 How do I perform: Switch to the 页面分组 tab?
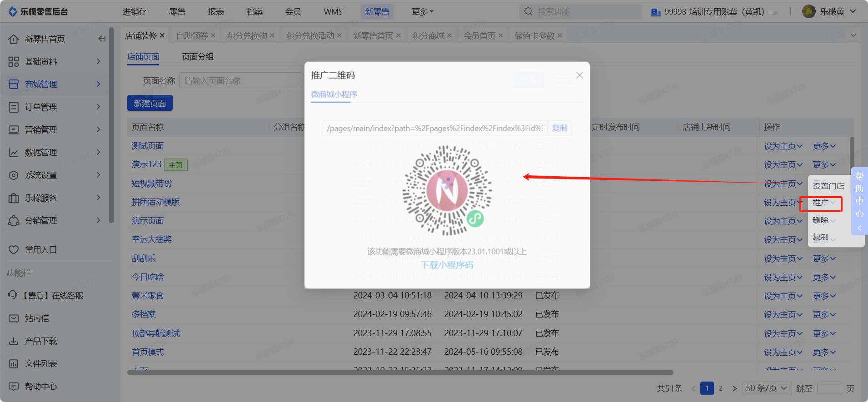(198, 57)
